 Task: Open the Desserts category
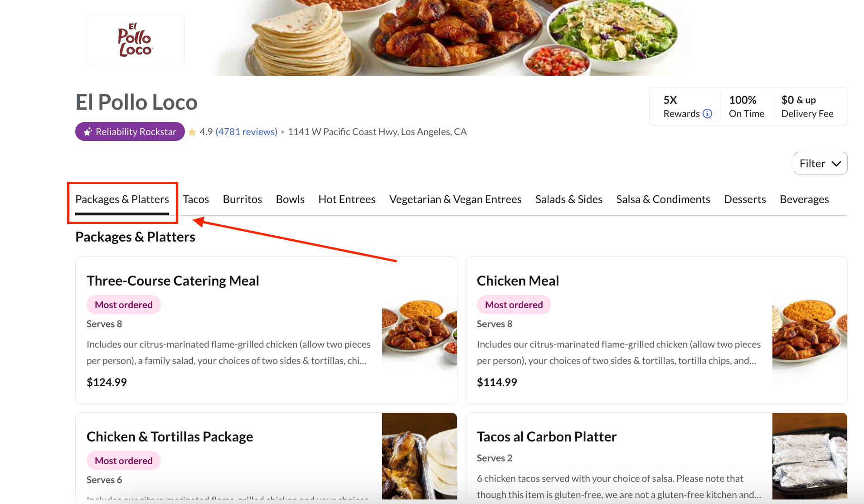745,199
